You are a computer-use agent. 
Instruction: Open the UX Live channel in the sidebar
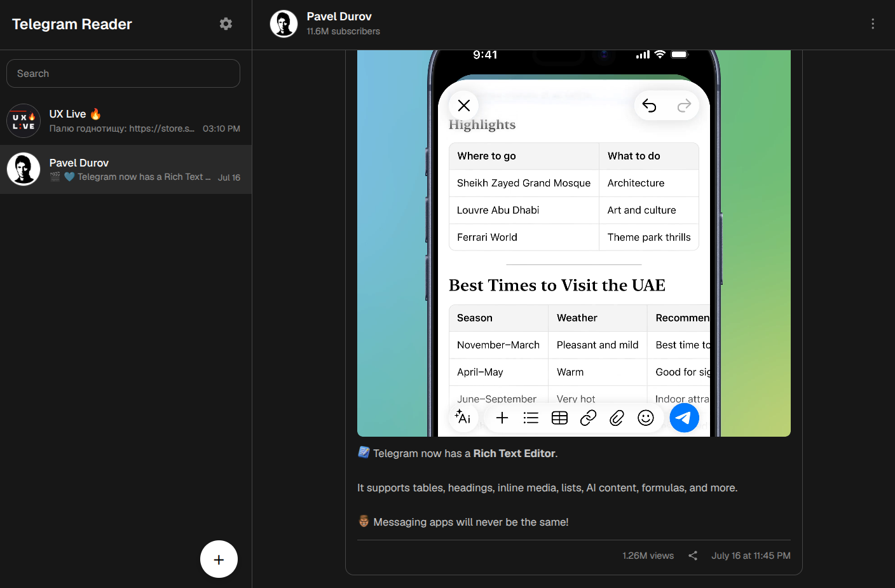[x=126, y=121]
